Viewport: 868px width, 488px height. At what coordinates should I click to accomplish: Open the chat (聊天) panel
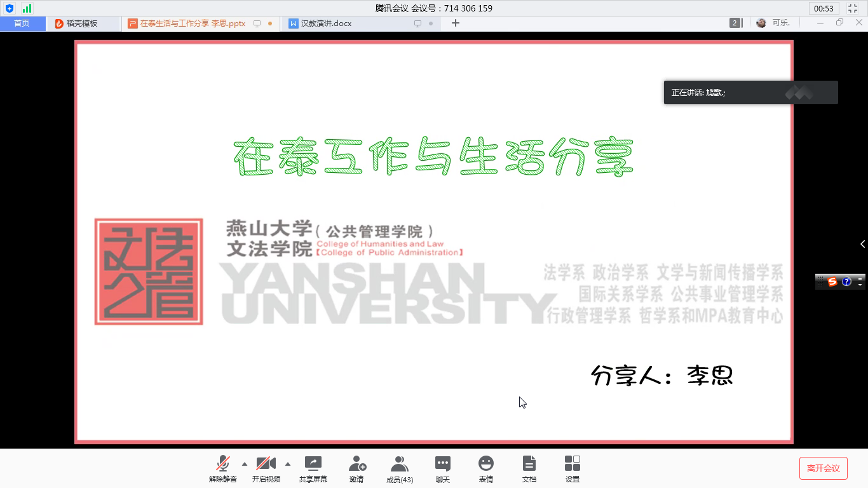pos(443,469)
